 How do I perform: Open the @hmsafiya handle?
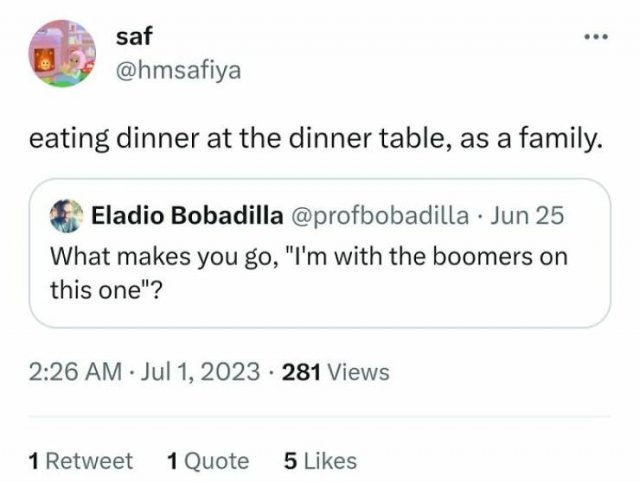[178, 70]
